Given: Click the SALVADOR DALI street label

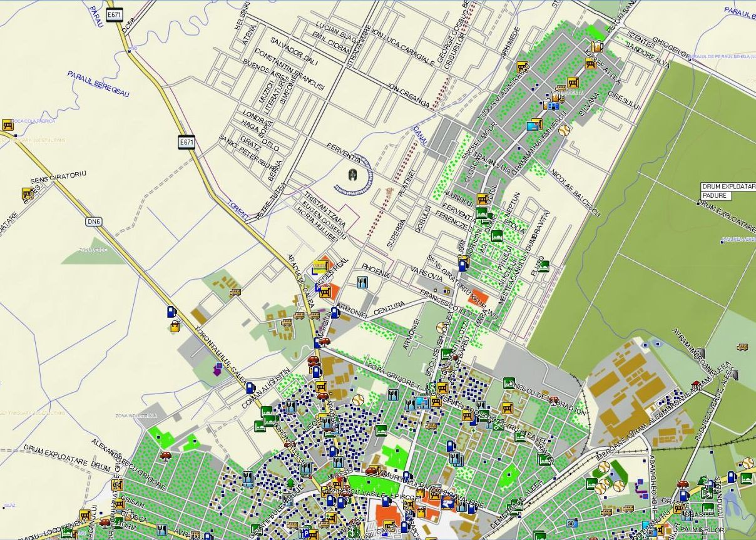Looking at the screenshot, I should [294, 50].
